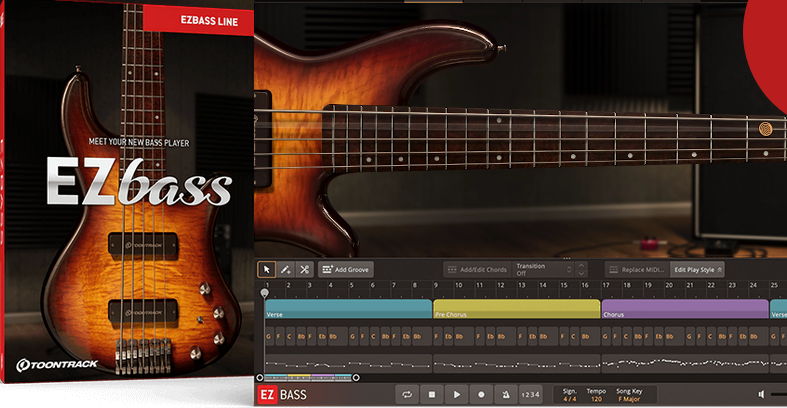Screen dimensions: 787x408
Task: Open the Transition dropdown
Action: point(544,269)
